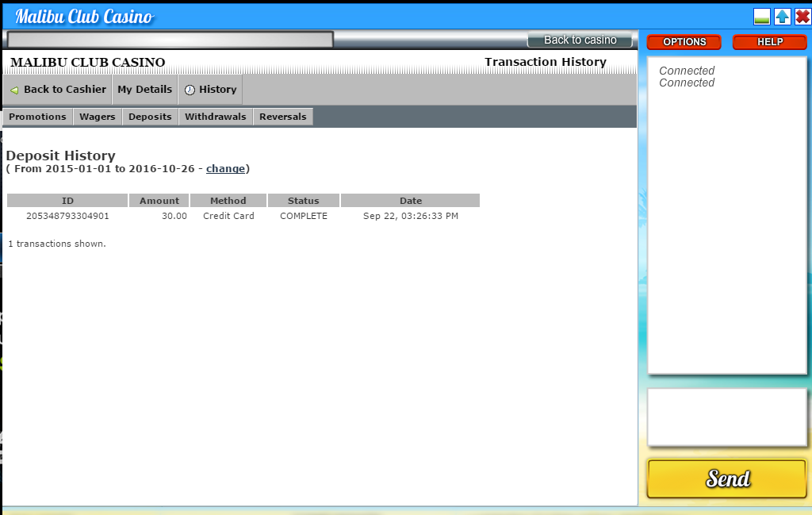The width and height of the screenshot is (812, 515).
Task: Click the Sep 22, 03:26:33 PM date cell
Action: coord(411,216)
